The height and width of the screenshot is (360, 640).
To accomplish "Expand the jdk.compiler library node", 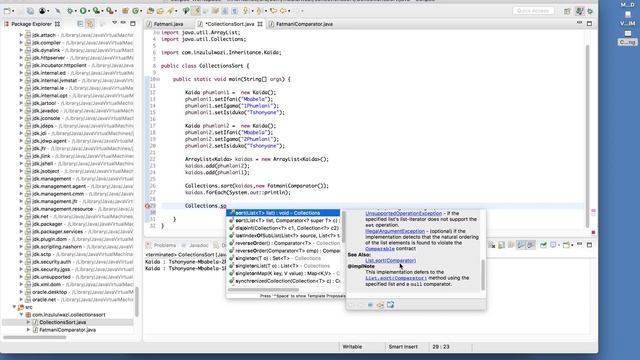I will pos(21,42).
